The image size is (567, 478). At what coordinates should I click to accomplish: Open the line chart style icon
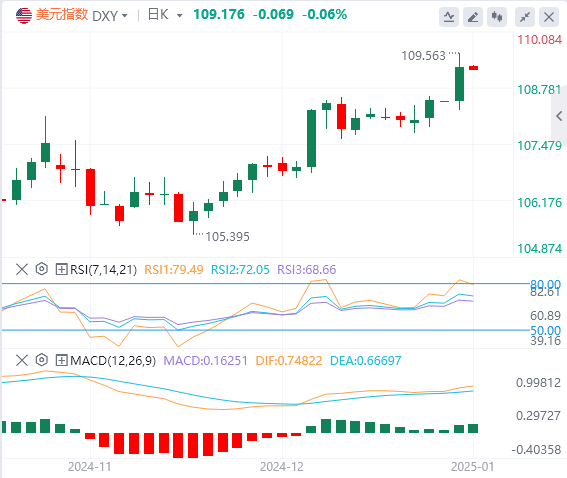pyautogui.click(x=449, y=17)
